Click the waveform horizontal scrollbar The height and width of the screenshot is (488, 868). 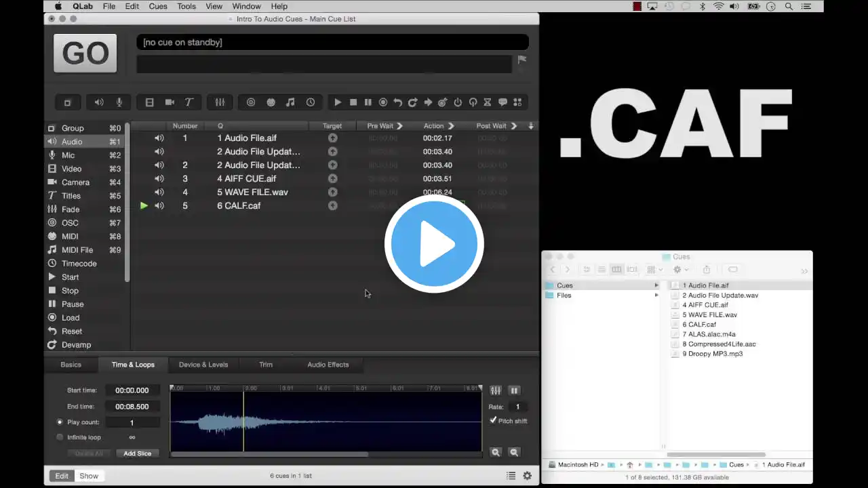click(270, 454)
